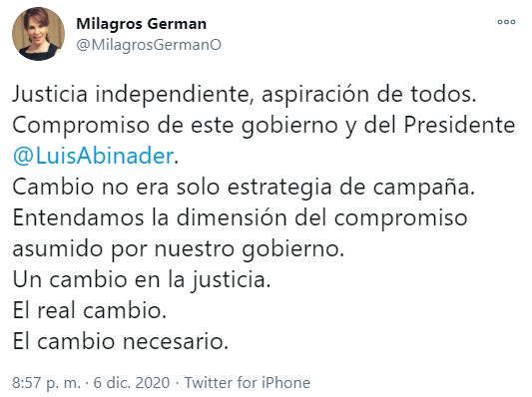Open the 6 dic. 2020 date

pos(132,383)
